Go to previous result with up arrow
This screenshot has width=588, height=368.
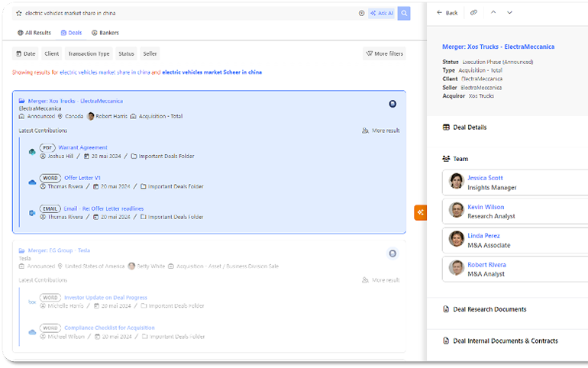point(493,13)
